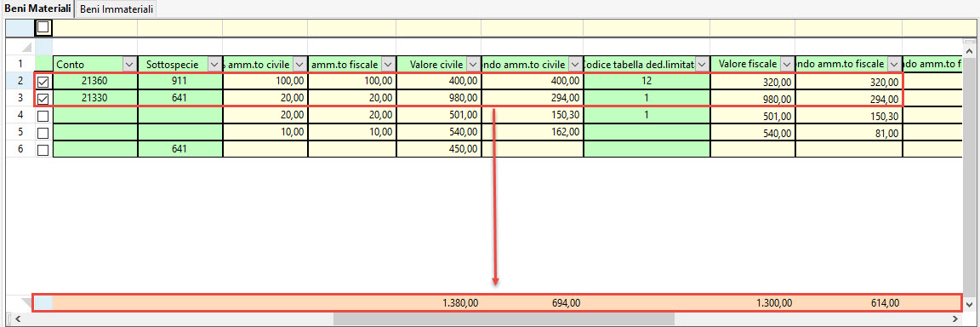980x327 pixels.
Task: Click the fondo fiscale total 614,00
Action: tap(885, 302)
